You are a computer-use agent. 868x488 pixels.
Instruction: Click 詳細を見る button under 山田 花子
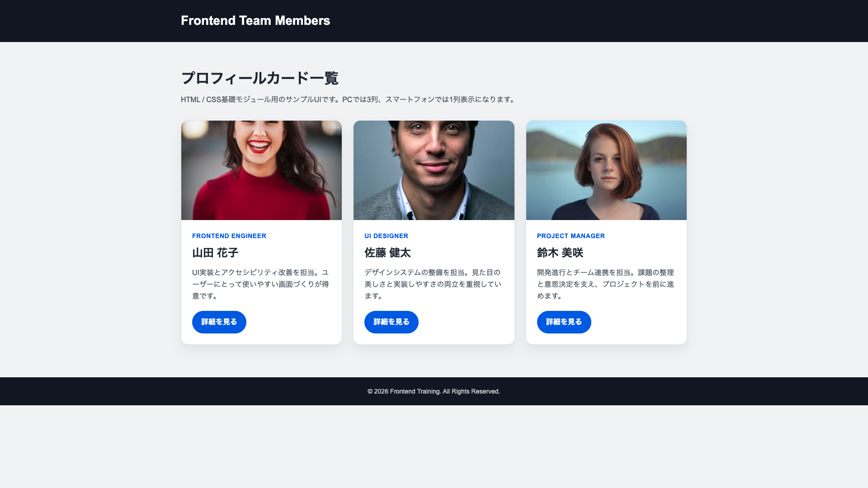tap(219, 322)
